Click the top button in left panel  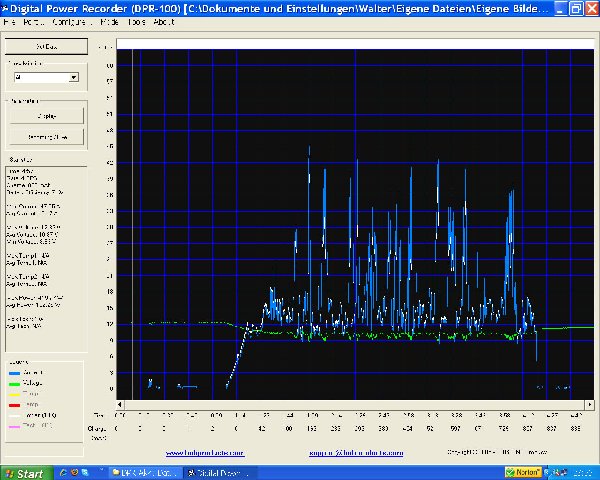(45, 47)
